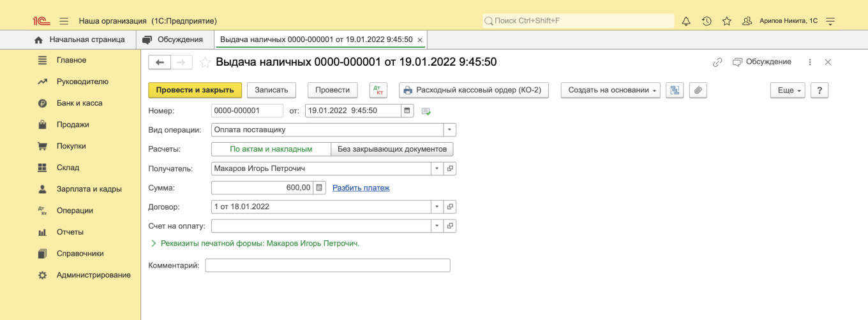The height and width of the screenshot is (320, 868).
Task: Click the Дт/Кт postings icon in toolbar
Action: click(x=378, y=91)
